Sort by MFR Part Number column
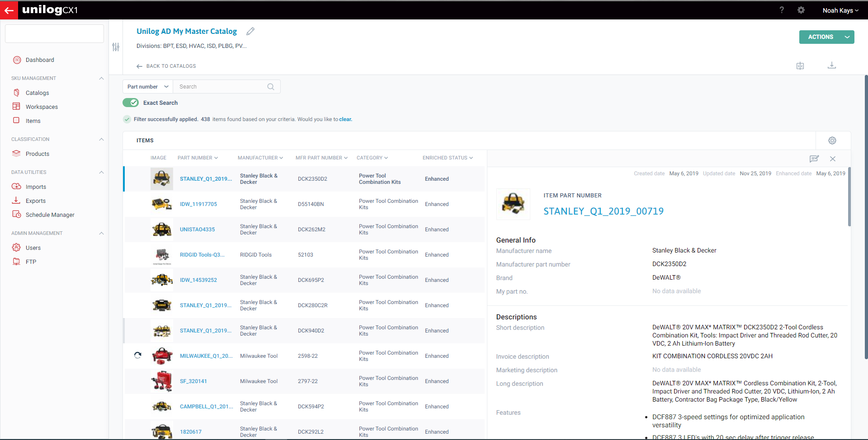The image size is (868, 440). coord(321,158)
